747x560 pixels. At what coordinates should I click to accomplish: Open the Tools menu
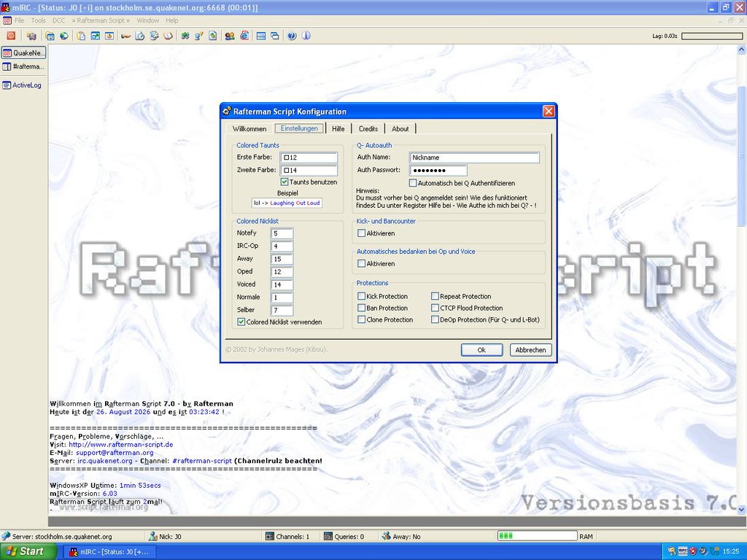pos(39,20)
